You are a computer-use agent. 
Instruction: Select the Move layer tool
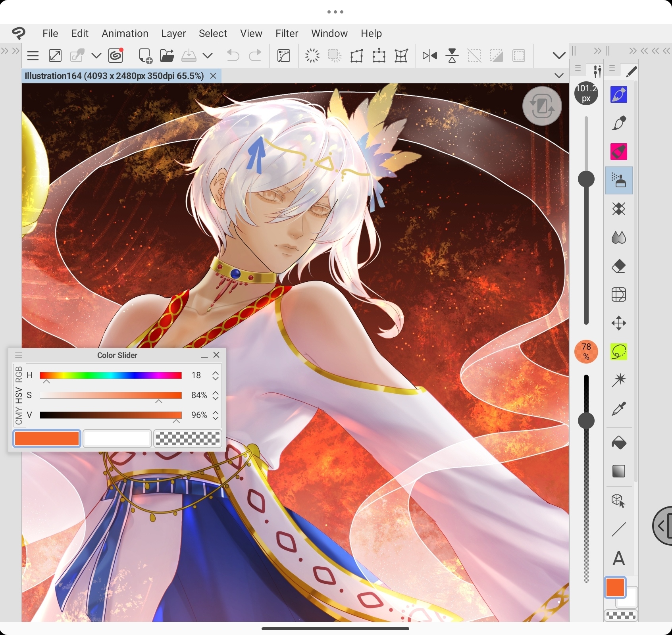click(x=619, y=323)
